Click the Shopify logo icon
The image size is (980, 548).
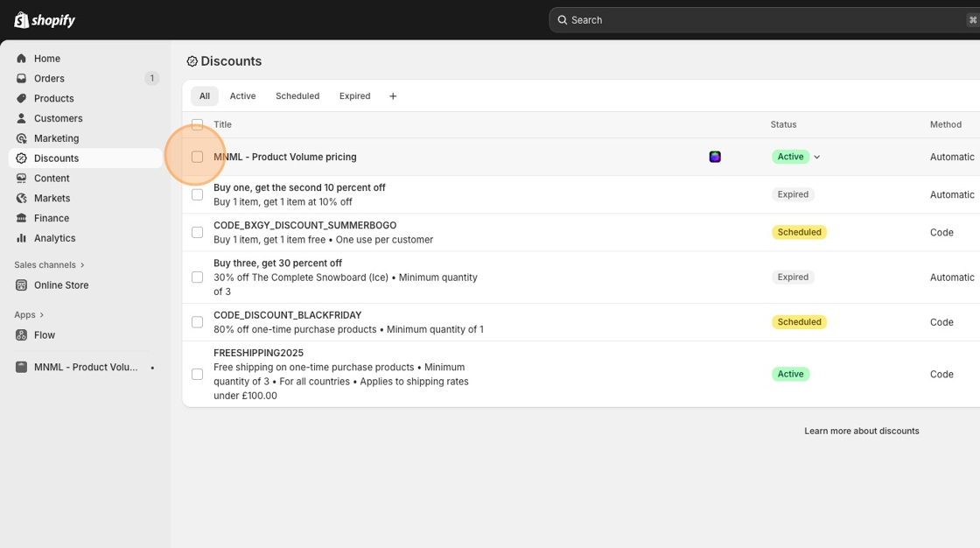click(x=22, y=20)
